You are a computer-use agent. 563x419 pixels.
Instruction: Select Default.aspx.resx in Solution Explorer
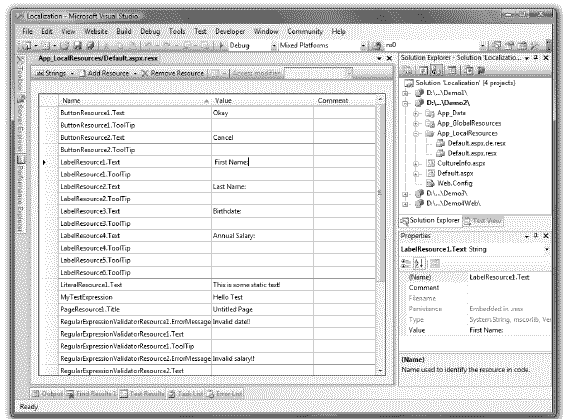pyautogui.click(x=471, y=154)
